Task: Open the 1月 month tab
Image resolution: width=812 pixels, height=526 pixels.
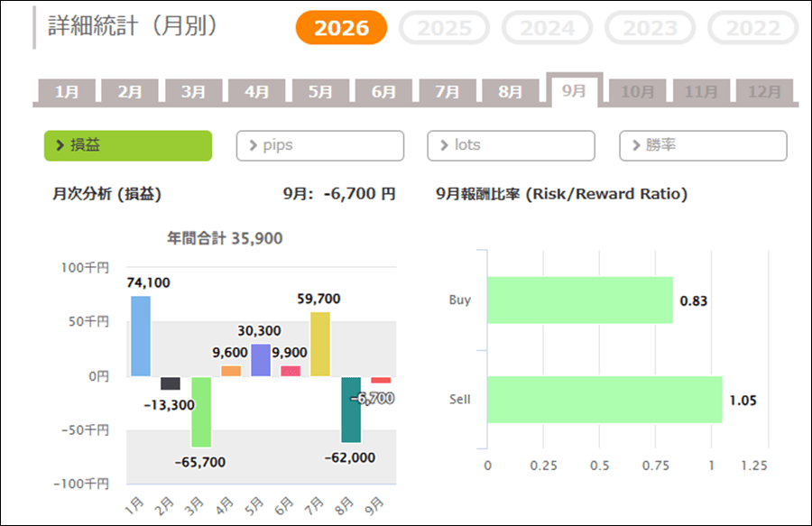Action: click(x=67, y=92)
